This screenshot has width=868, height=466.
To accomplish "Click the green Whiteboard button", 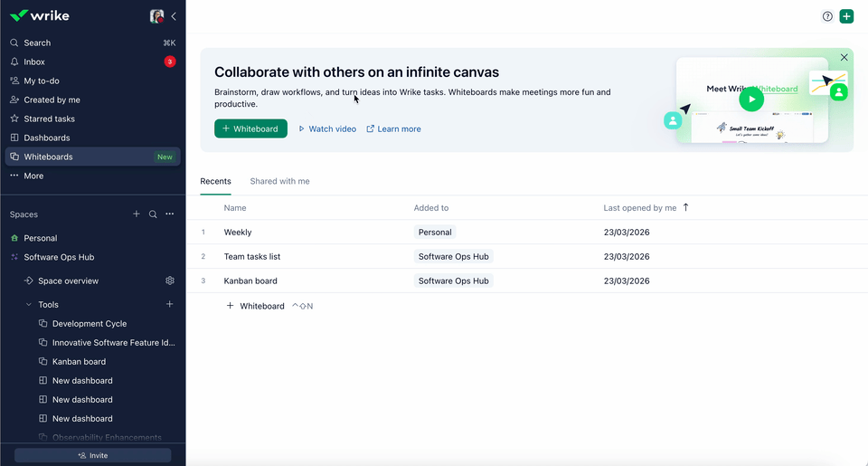I will click(x=250, y=128).
